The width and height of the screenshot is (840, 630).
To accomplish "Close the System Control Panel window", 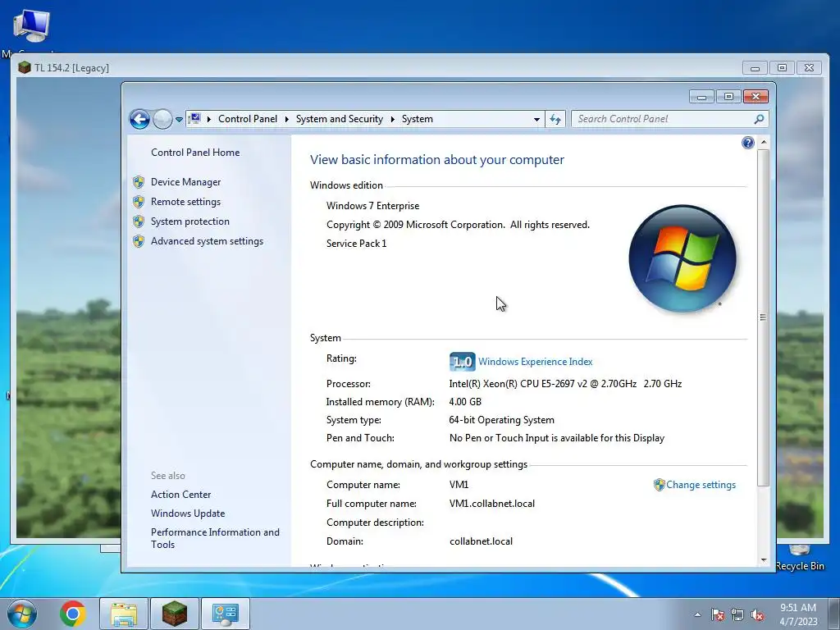I will [756, 97].
